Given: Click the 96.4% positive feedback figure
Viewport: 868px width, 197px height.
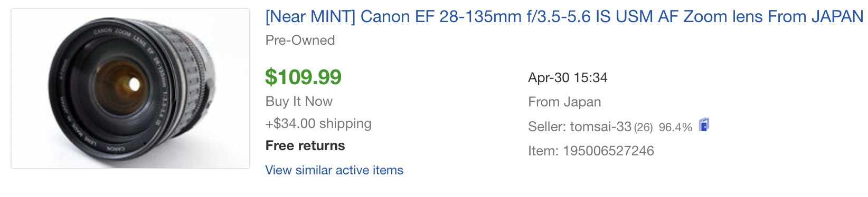Looking at the screenshot, I should point(675,127).
